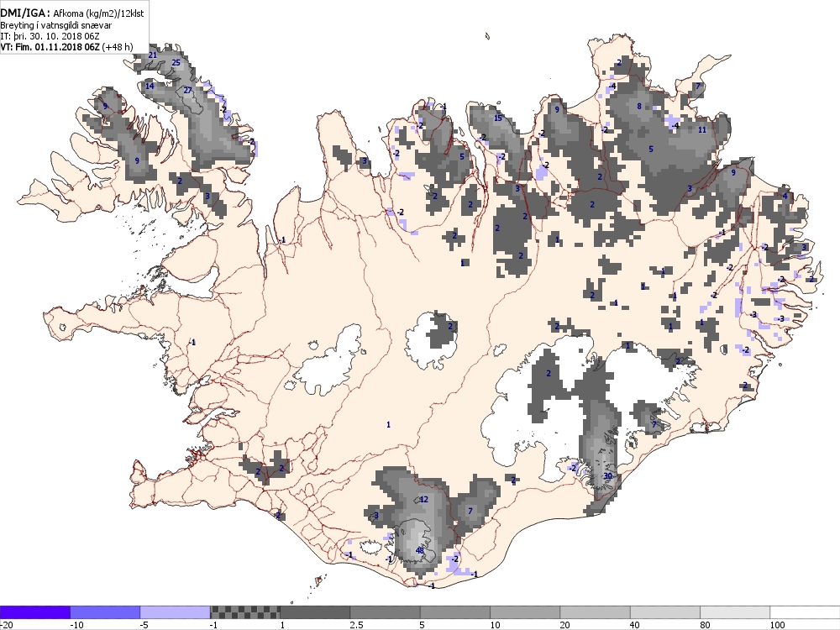Image resolution: width=840 pixels, height=630 pixels.
Task: Pick the gray 5 to 10 legend swatch
Action: tap(454, 612)
